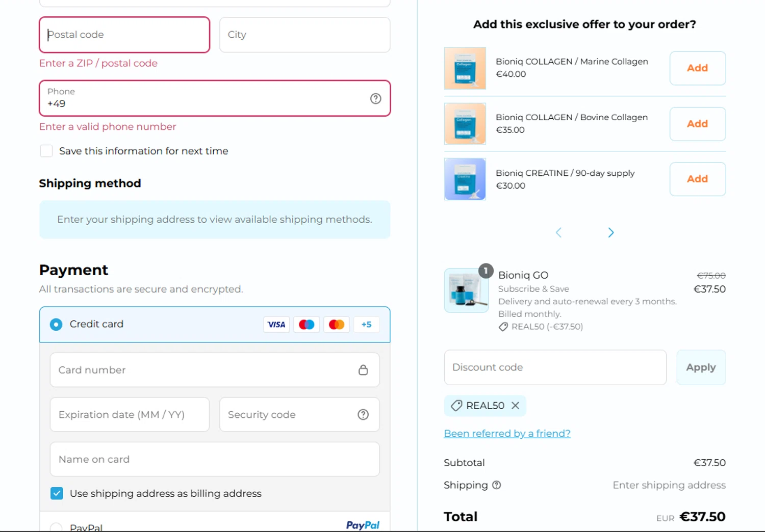Click the lock icon in Card number field
The height and width of the screenshot is (532, 765).
click(363, 370)
